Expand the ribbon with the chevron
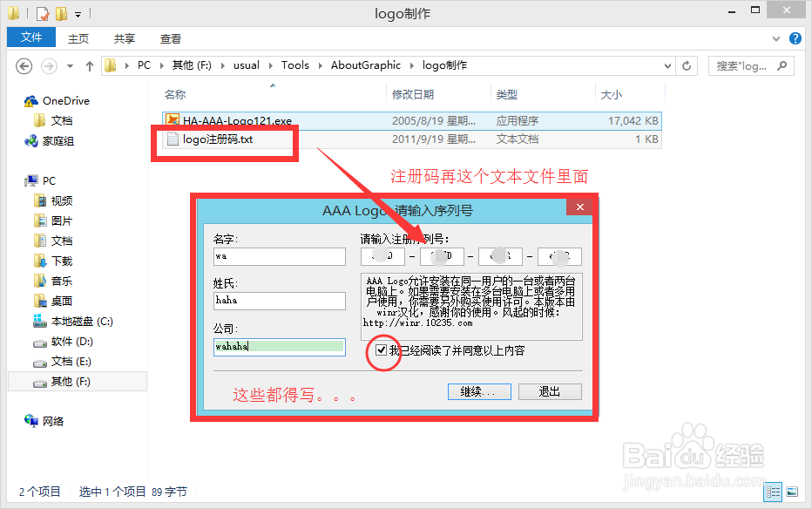Viewport: 812px width, 509px height. 775,38
